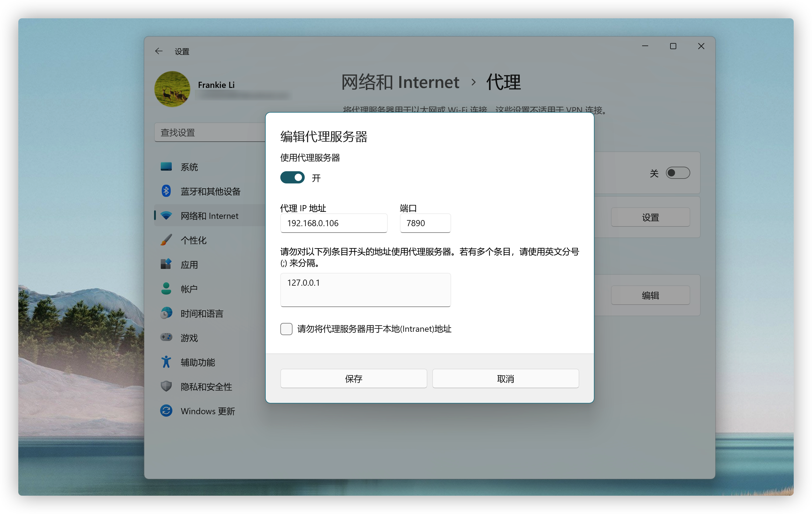
Task: Click 网络和 Internet breadcrumb heading
Action: coord(400,82)
